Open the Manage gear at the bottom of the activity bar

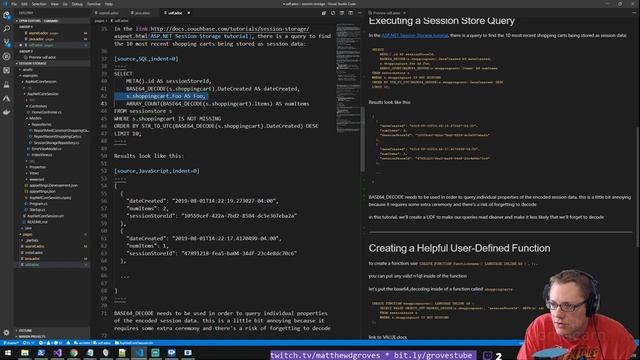coord(7,333)
